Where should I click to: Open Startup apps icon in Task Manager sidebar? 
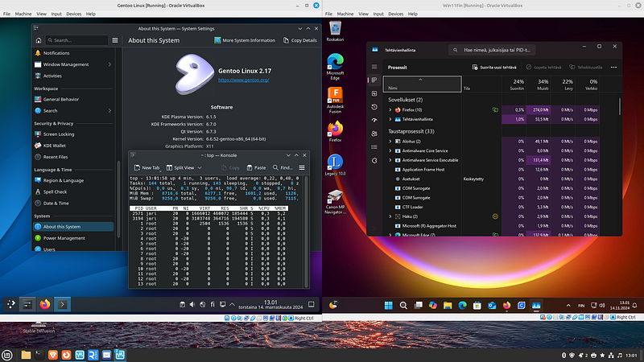coord(374,120)
